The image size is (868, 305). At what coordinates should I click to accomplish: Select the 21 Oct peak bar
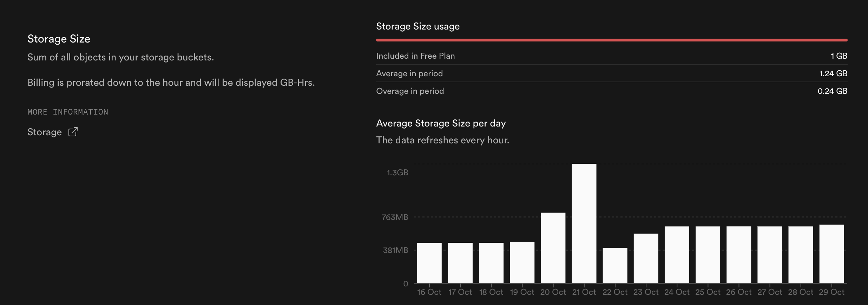click(584, 223)
